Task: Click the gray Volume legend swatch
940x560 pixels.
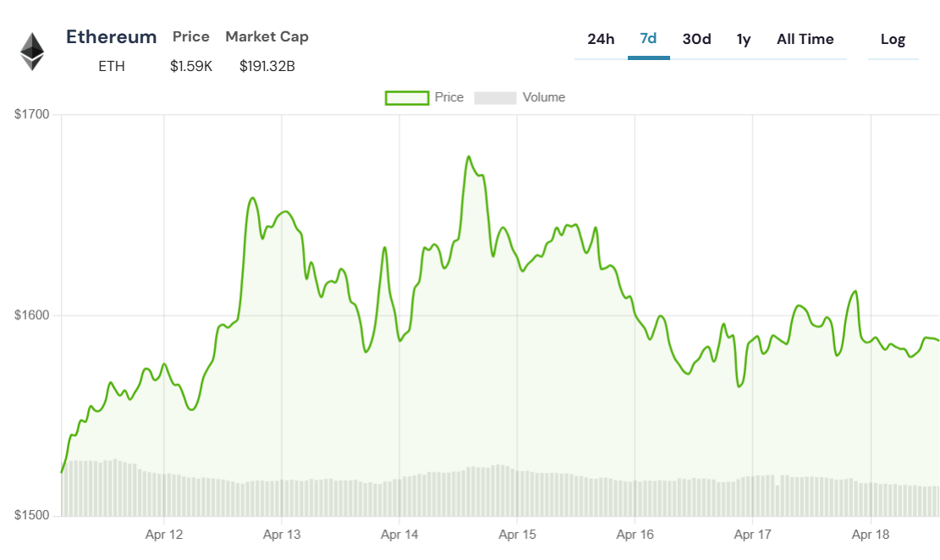Action: pos(495,98)
